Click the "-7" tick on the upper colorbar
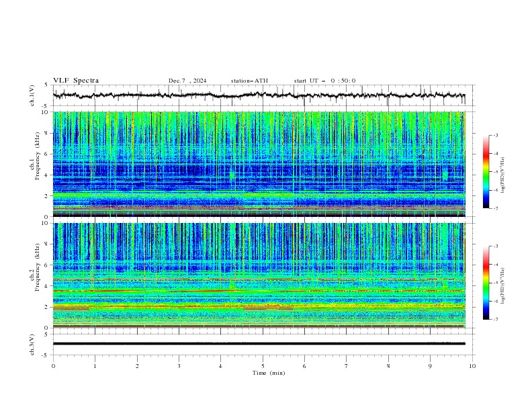The height and width of the screenshot is (411, 532). tap(495, 208)
